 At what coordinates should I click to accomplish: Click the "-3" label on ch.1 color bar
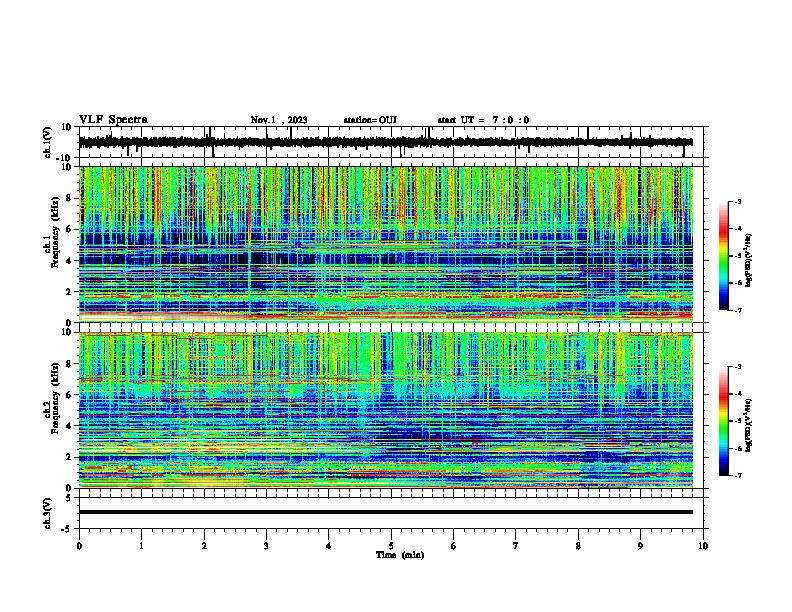(737, 202)
